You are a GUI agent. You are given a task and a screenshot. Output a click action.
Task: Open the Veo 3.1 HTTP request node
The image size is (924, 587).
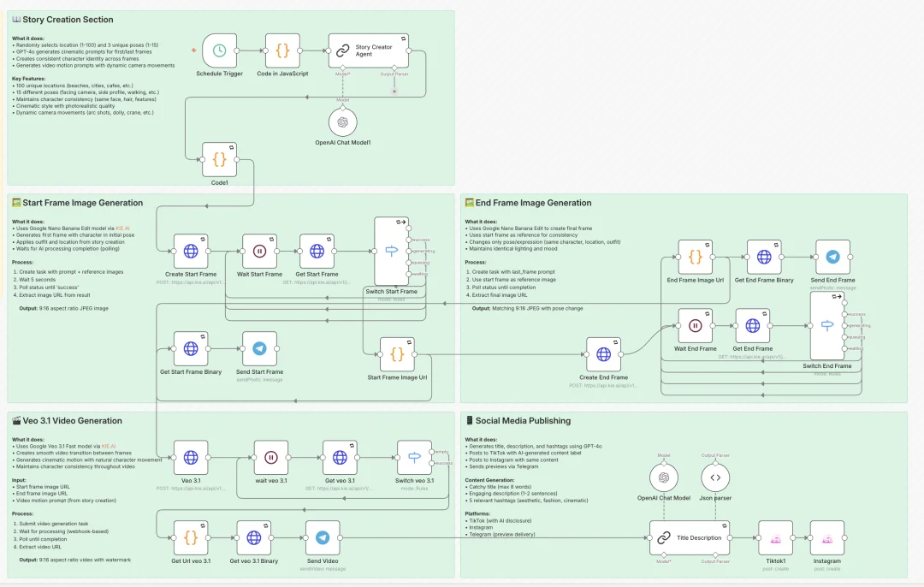point(191,458)
